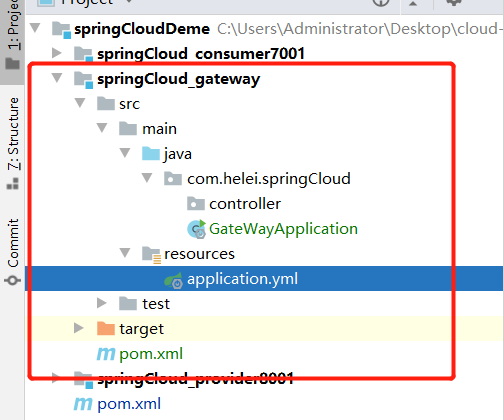Collapse the com.helei.springCloud package

147,178
